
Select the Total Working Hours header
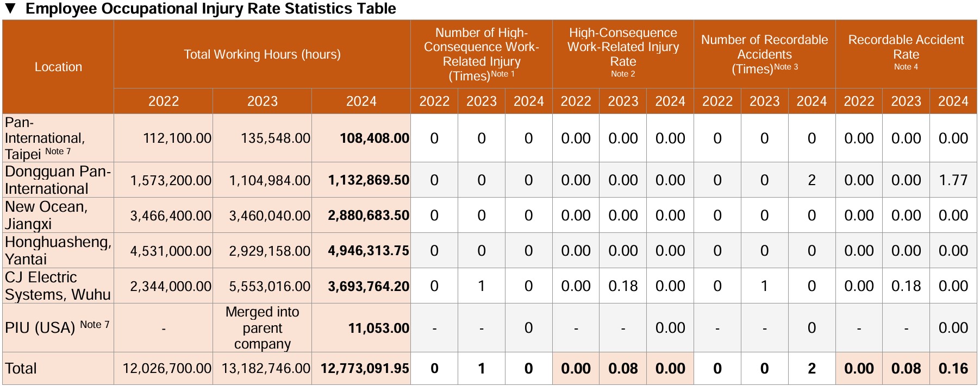coord(262,54)
